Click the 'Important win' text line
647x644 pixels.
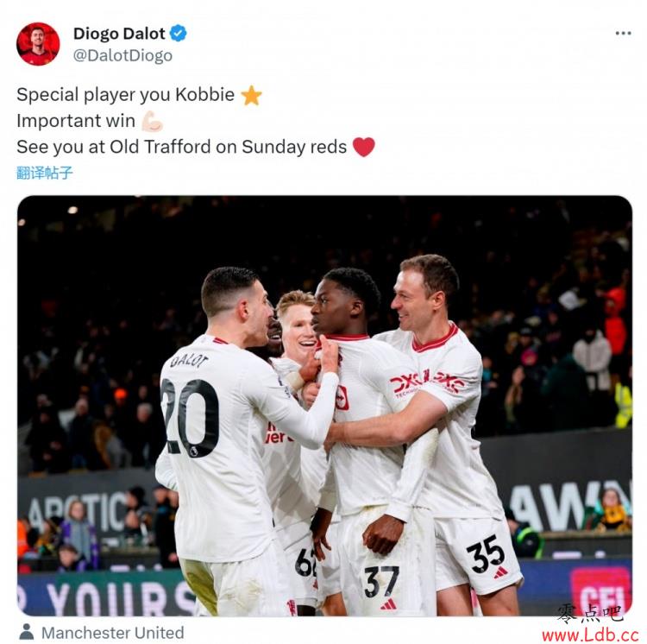pos(76,121)
